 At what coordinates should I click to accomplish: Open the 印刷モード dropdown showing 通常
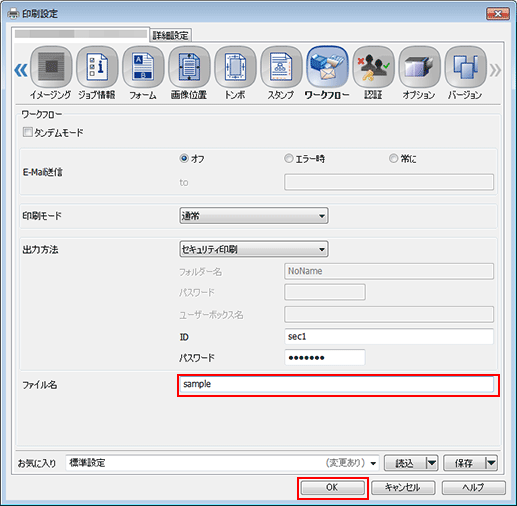(x=254, y=216)
